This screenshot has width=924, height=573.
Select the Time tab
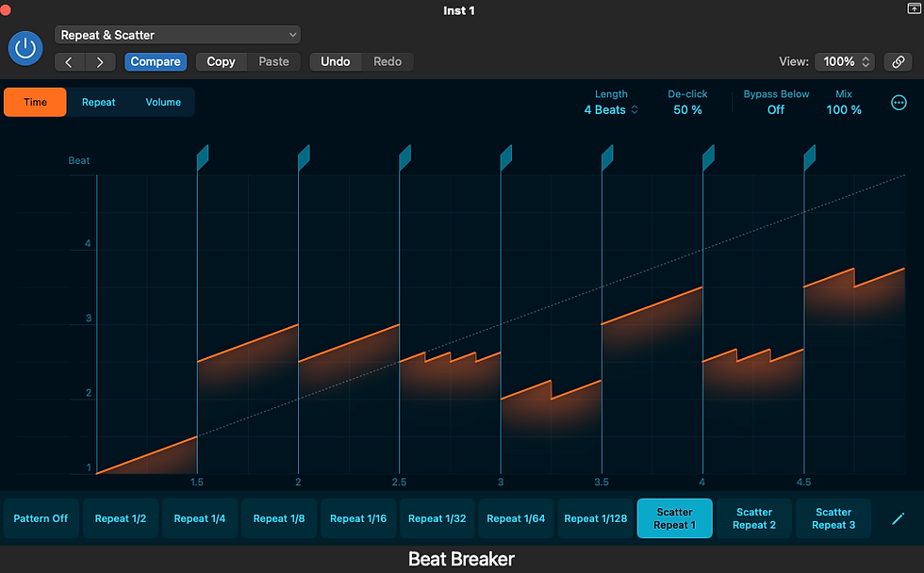pyautogui.click(x=36, y=102)
